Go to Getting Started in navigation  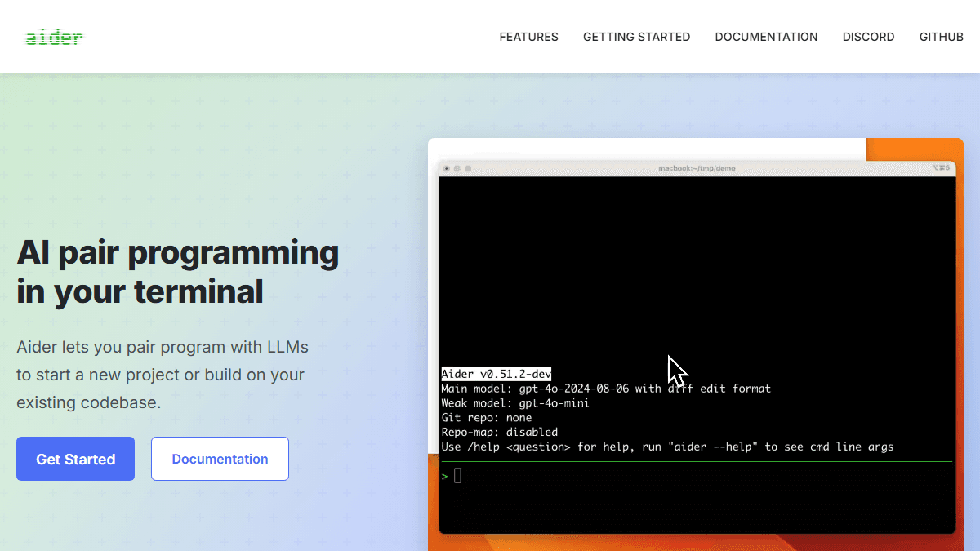pos(637,37)
